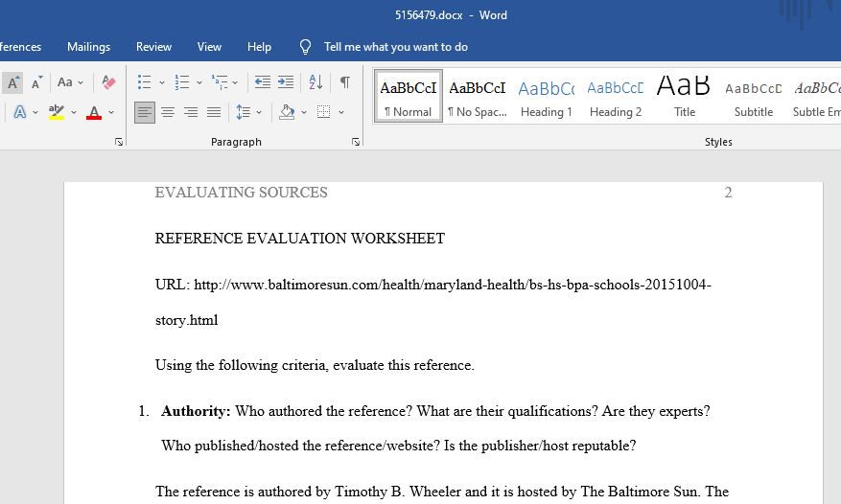Open the Review ribbon tab
The height and width of the screenshot is (504, 841).
pos(153,47)
